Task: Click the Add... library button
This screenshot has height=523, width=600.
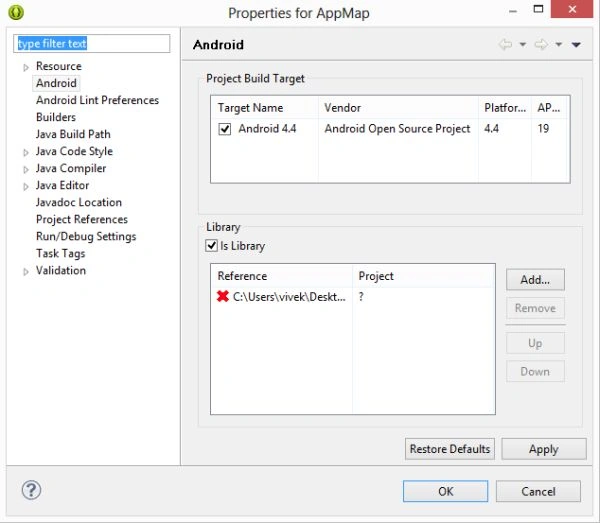Action: pos(535,280)
